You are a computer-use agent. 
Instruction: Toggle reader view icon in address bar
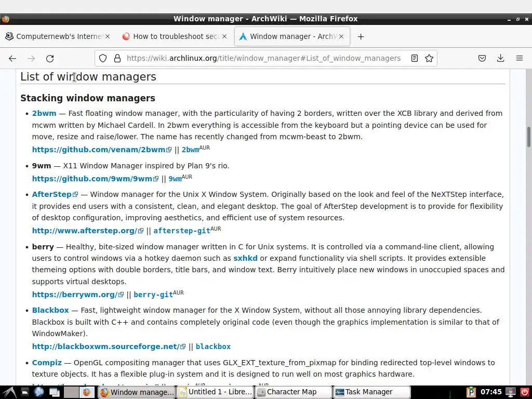(414, 58)
